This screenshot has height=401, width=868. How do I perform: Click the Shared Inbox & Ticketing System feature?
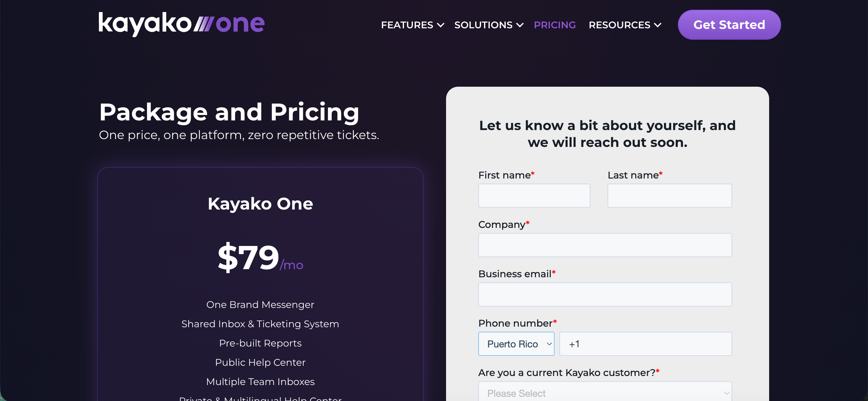(260, 324)
